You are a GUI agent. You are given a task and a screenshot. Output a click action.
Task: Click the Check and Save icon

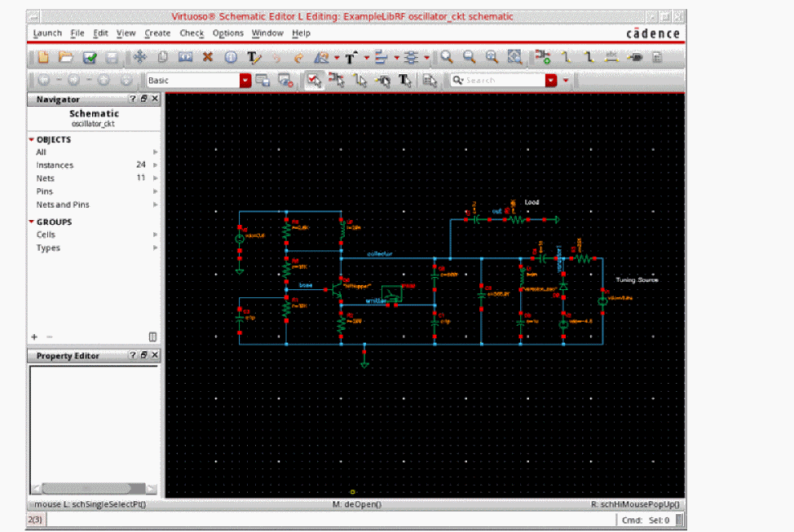tap(90, 57)
